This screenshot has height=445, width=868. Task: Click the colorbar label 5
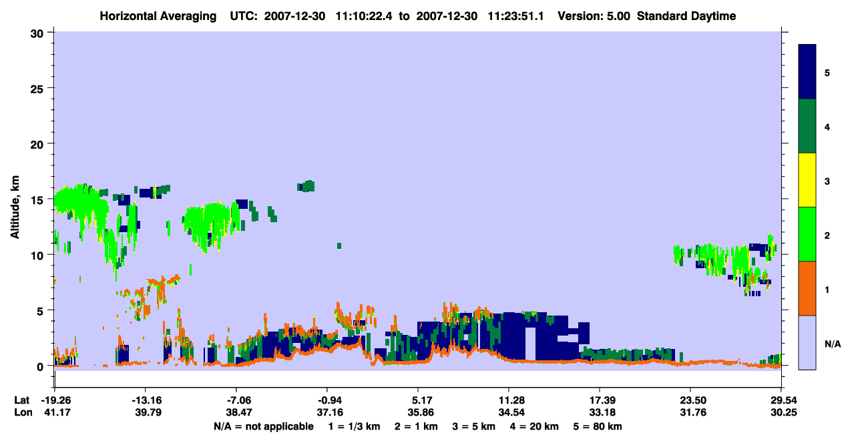point(827,72)
